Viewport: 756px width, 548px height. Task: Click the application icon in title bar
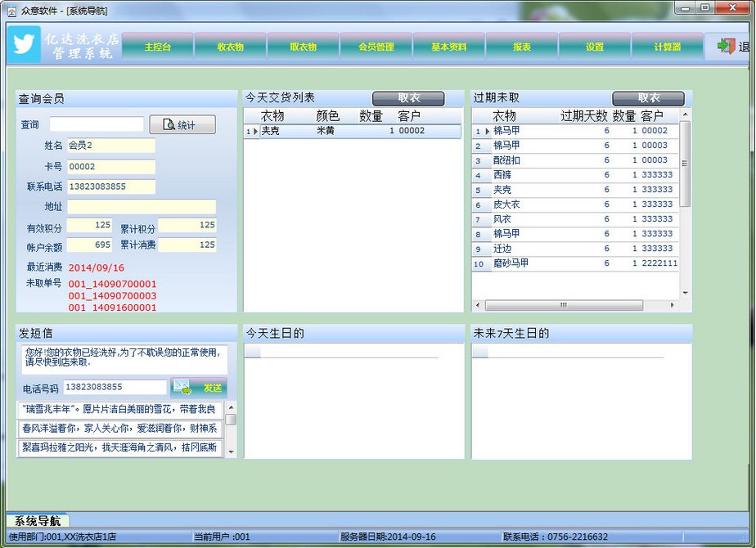pos(11,11)
